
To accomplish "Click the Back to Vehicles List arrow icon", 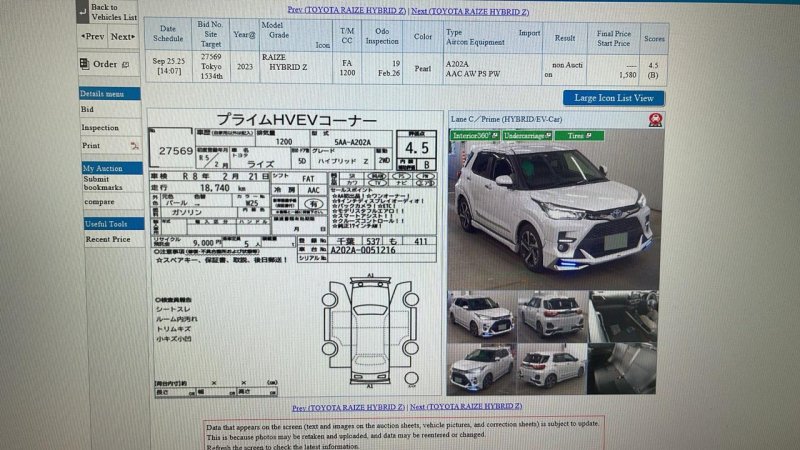I will pos(82,11).
